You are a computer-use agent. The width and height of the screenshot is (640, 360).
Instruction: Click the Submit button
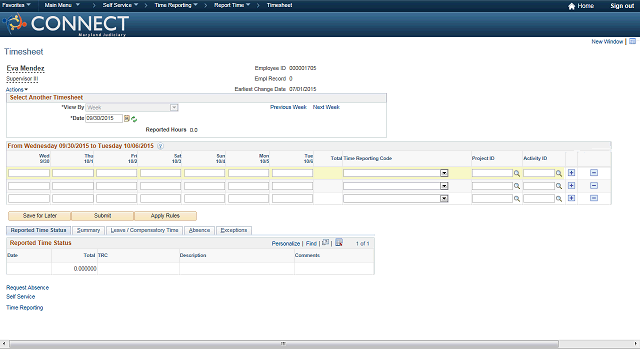(x=102, y=216)
